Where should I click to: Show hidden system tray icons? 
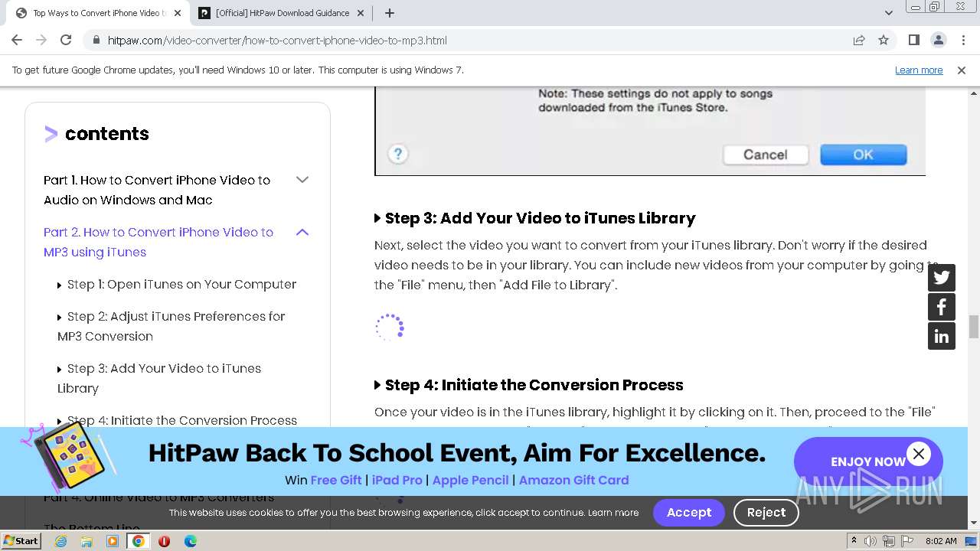pyautogui.click(x=854, y=541)
